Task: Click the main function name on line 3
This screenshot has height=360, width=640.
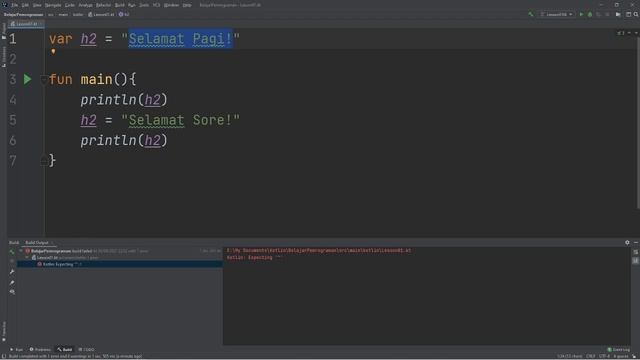Action: [96, 79]
